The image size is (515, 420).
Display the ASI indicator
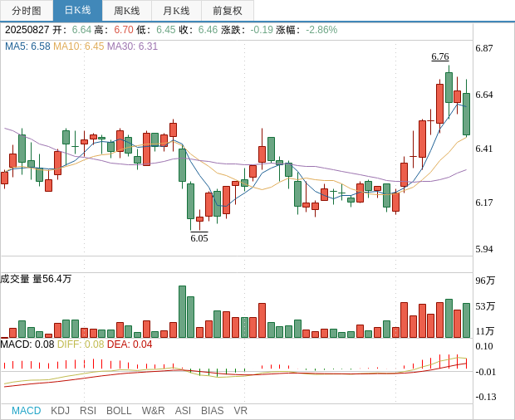click(x=183, y=410)
